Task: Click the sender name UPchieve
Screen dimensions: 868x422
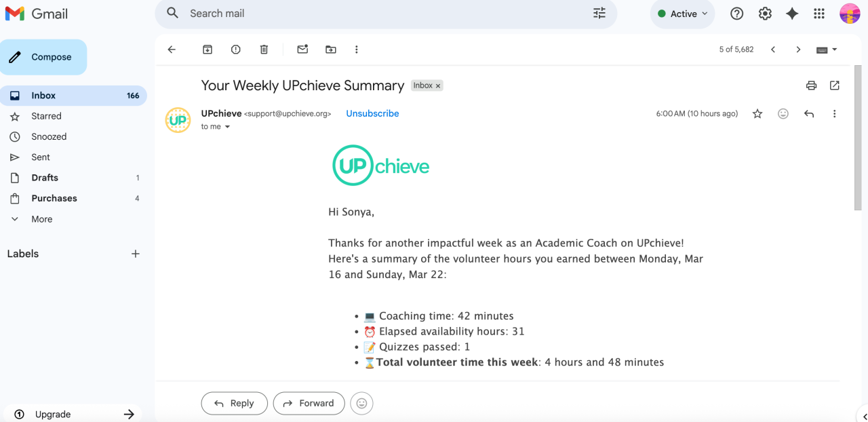Action: click(x=221, y=113)
